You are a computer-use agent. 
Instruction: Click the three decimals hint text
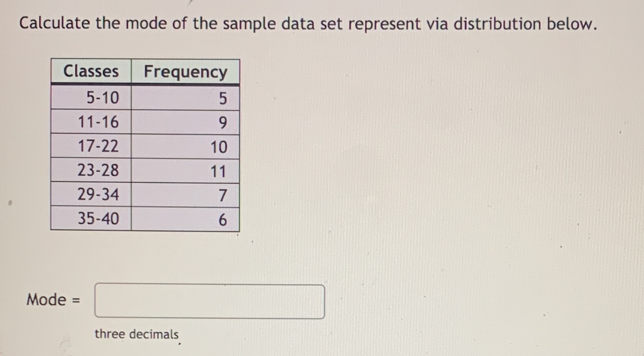137,334
